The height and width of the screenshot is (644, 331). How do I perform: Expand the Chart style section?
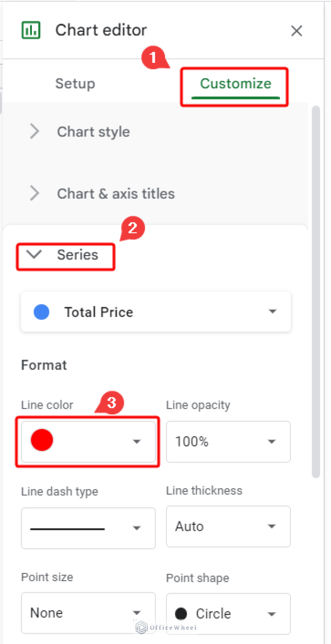coord(93,132)
